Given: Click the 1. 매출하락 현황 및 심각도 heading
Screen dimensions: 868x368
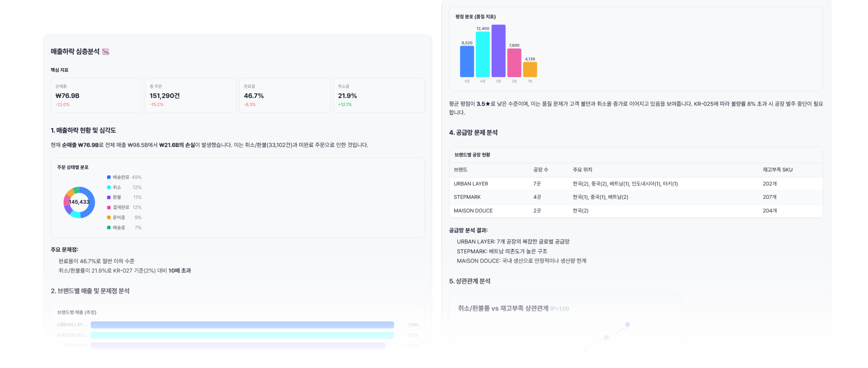Looking at the screenshot, I should coord(83,130).
